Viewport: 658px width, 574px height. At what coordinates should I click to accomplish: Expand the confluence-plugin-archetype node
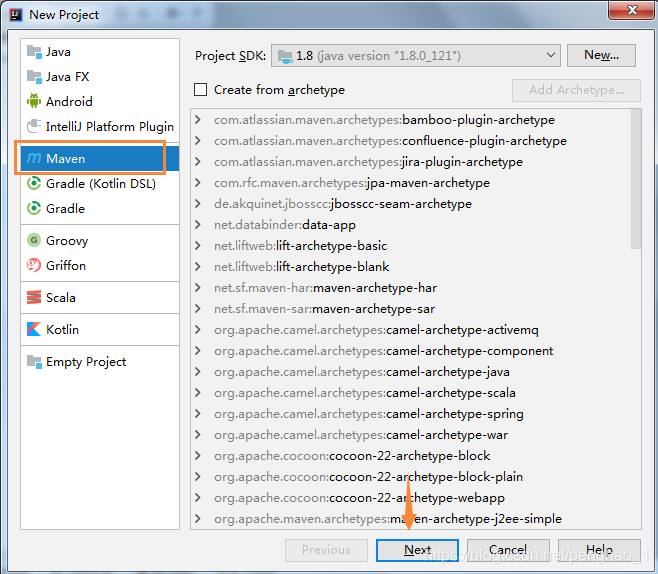[x=198, y=141]
